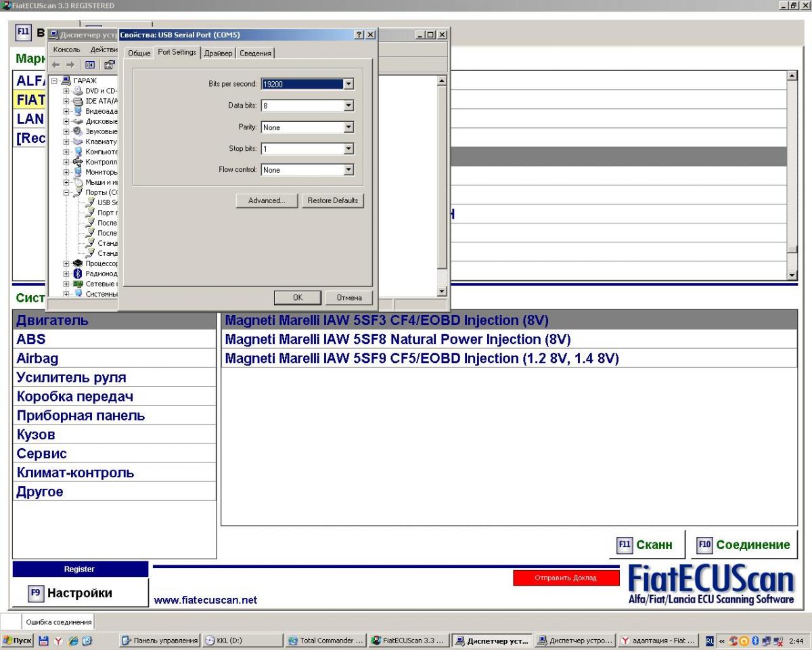
Task: Select Приборная панель system category
Action: (114, 415)
